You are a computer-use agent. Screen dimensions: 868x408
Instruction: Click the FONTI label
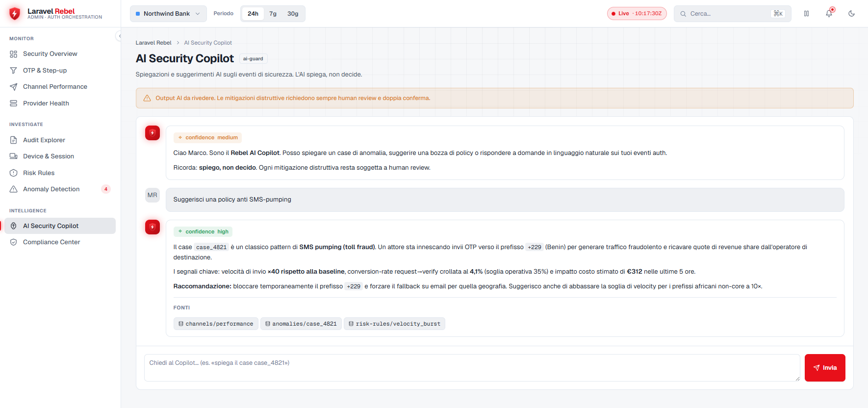[181, 308]
